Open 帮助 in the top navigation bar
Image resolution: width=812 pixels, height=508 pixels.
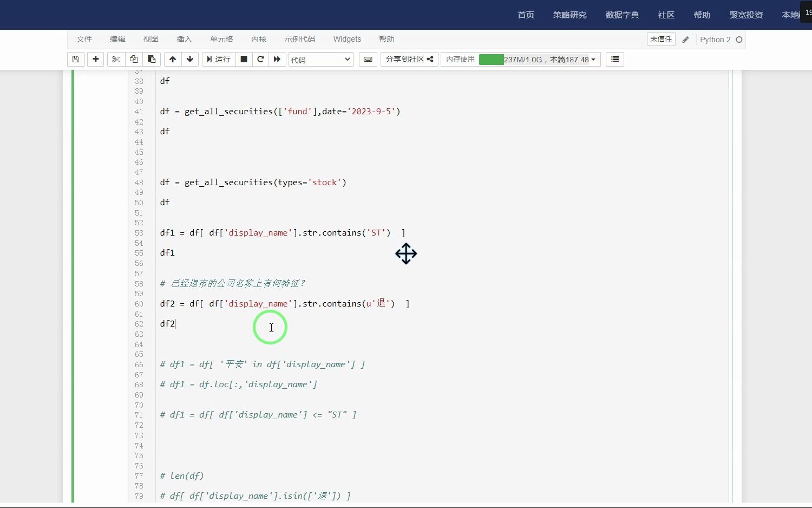[702, 15]
